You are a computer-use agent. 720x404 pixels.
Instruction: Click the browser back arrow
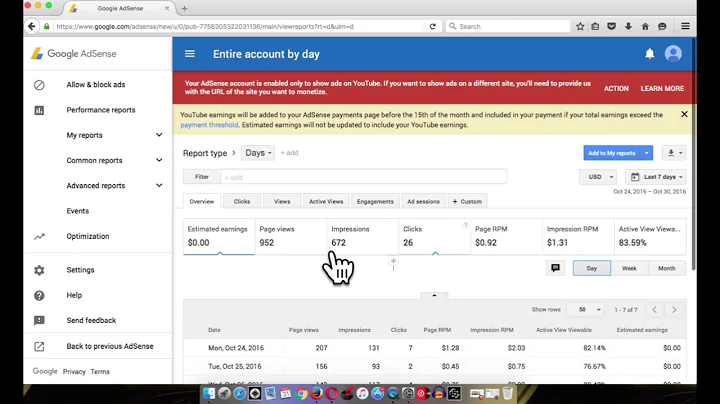(31, 26)
